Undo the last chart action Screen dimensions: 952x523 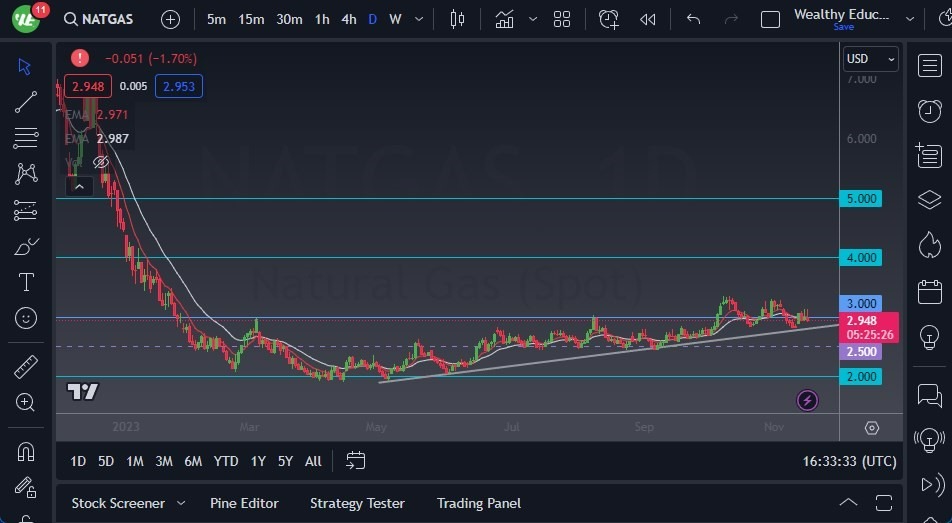click(x=693, y=19)
